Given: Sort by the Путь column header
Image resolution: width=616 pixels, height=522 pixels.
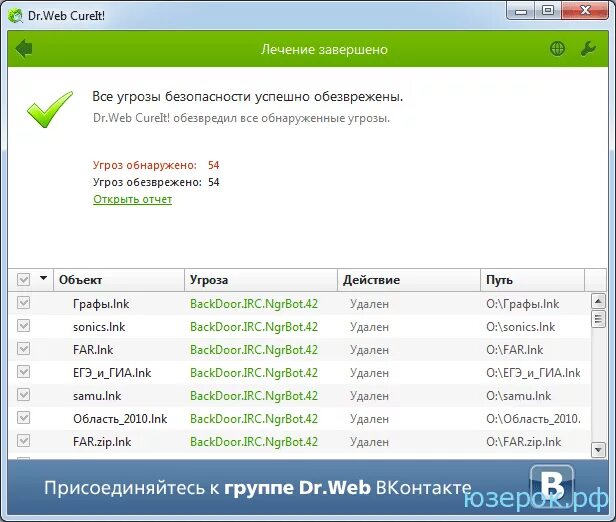Looking at the screenshot, I should 533,280.
